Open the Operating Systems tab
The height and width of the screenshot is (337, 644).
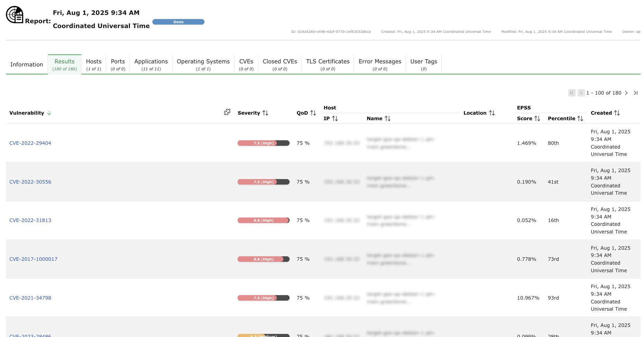203,64
